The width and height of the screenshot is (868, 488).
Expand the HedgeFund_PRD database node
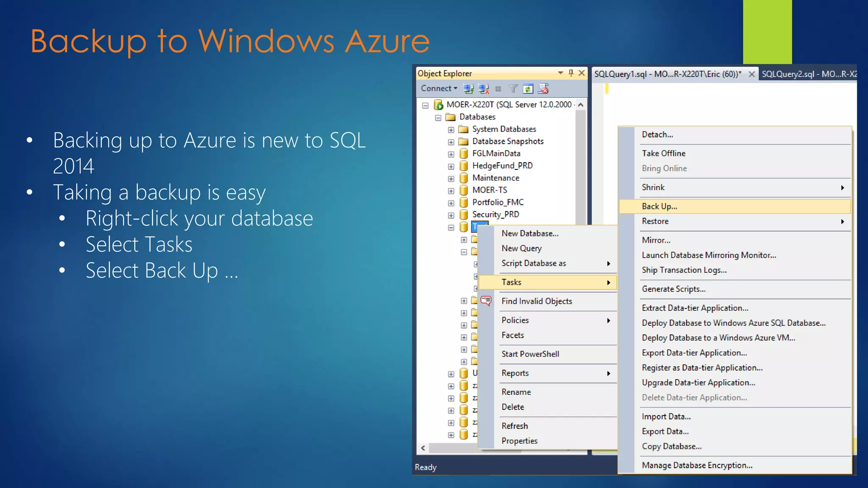point(451,167)
